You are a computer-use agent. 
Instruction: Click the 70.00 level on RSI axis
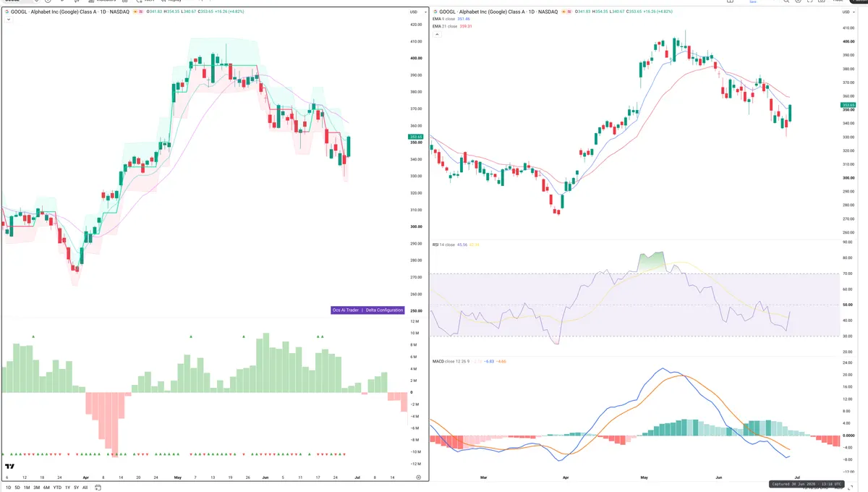pos(848,274)
